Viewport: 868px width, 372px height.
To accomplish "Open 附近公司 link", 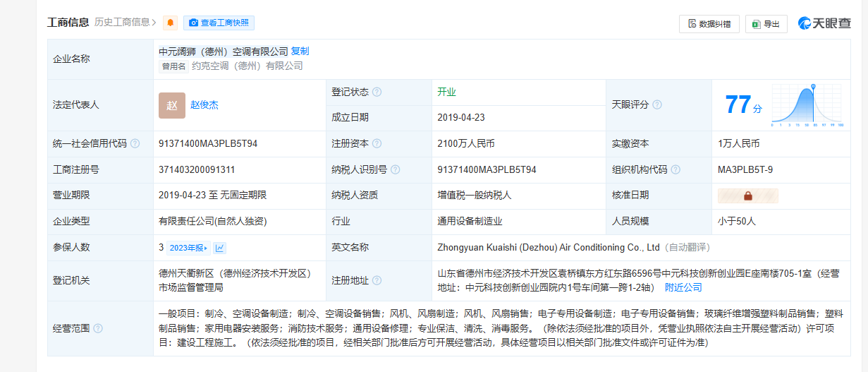I will 683,287.
